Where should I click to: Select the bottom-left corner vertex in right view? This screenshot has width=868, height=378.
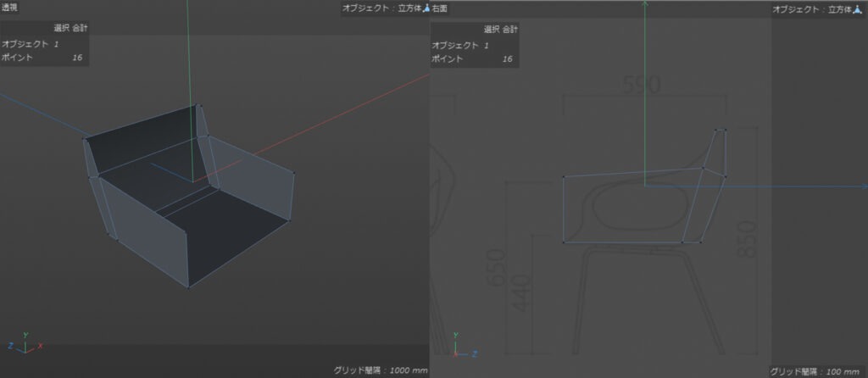point(564,242)
